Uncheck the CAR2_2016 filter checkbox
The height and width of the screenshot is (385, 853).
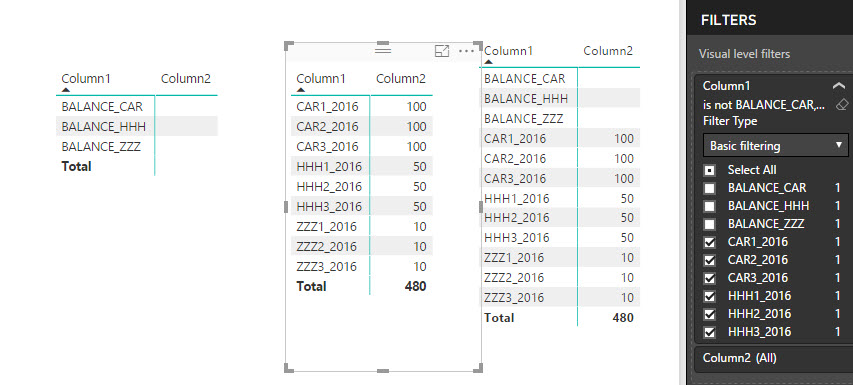709,260
